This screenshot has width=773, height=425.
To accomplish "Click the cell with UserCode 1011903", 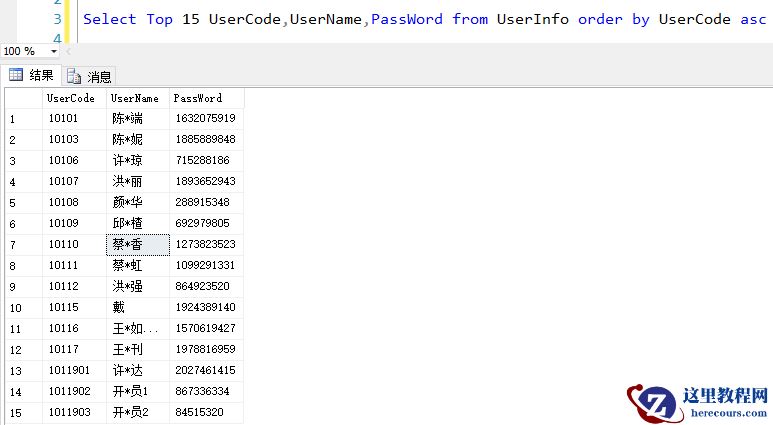I will point(70,413).
